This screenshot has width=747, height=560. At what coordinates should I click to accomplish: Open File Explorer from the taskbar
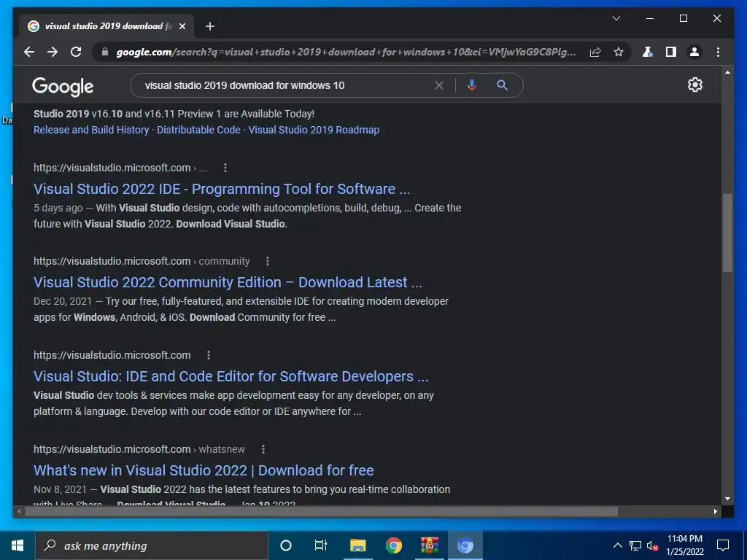(357, 545)
